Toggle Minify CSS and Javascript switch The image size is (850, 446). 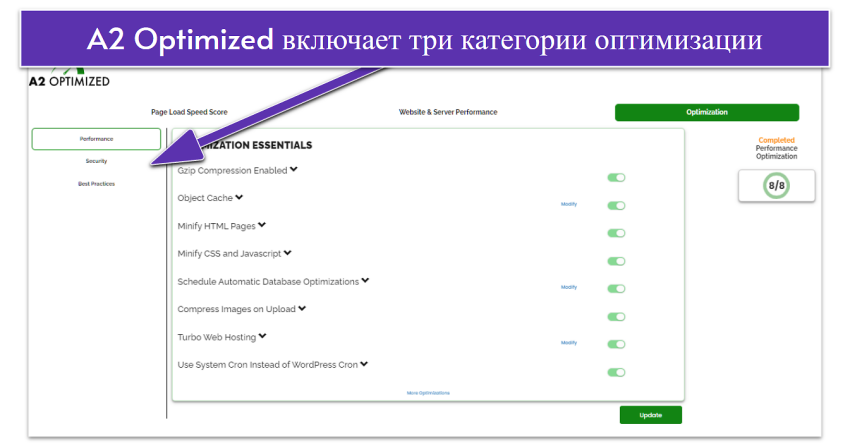616,261
